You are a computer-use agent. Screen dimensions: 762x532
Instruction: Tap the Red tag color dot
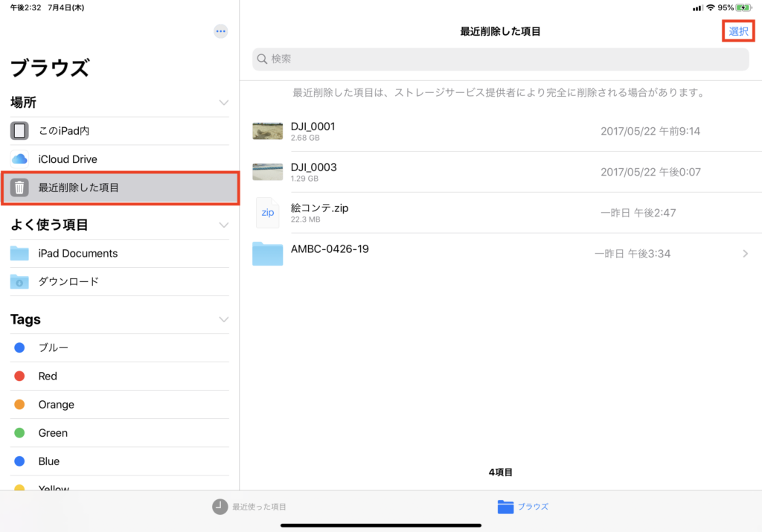pos(19,376)
